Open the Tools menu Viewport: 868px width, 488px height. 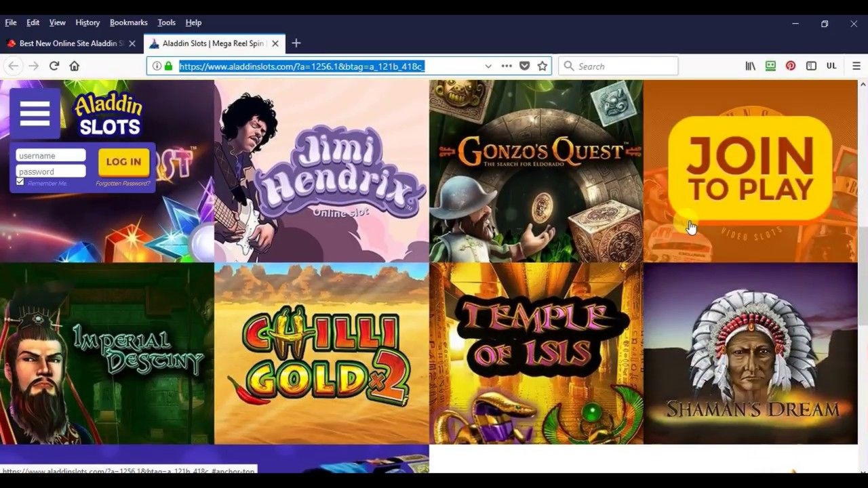tap(167, 22)
